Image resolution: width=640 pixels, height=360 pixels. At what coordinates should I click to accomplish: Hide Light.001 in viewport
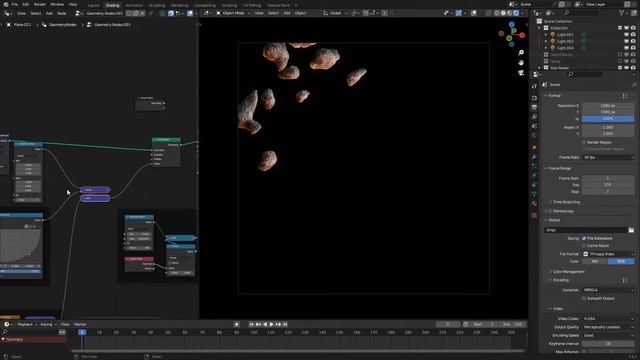point(626,35)
